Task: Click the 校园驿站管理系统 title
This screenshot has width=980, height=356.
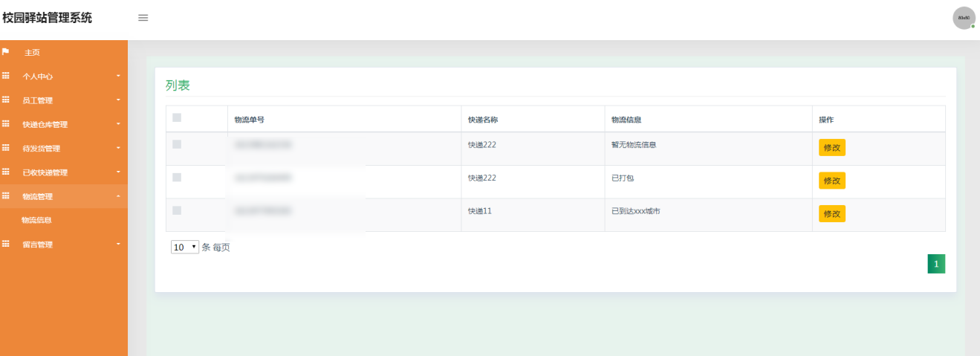Action: tap(48, 18)
